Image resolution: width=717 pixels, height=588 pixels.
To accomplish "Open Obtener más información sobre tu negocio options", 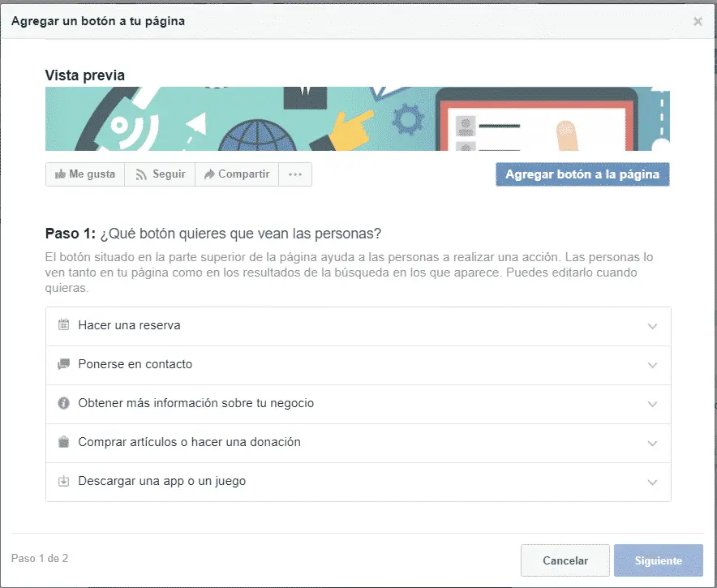I will (652, 404).
